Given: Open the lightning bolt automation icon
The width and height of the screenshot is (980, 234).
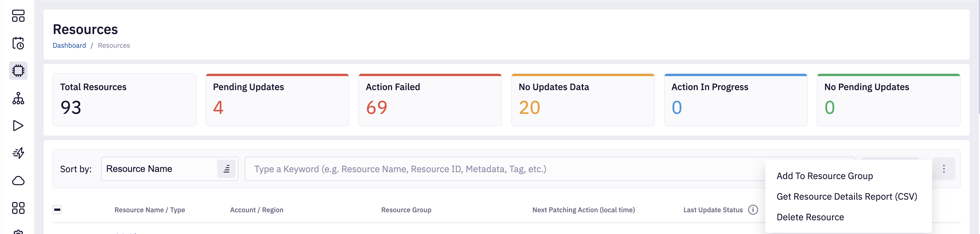Looking at the screenshot, I should pos(18,153).
